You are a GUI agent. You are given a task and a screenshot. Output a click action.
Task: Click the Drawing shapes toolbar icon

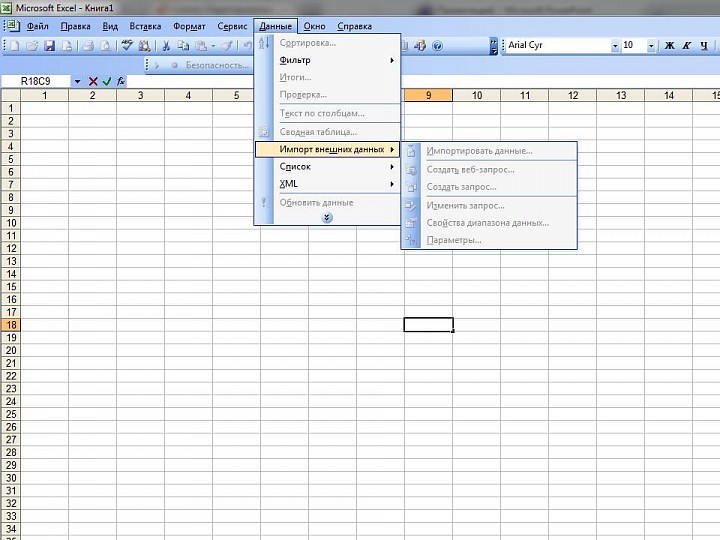(420, 45)
